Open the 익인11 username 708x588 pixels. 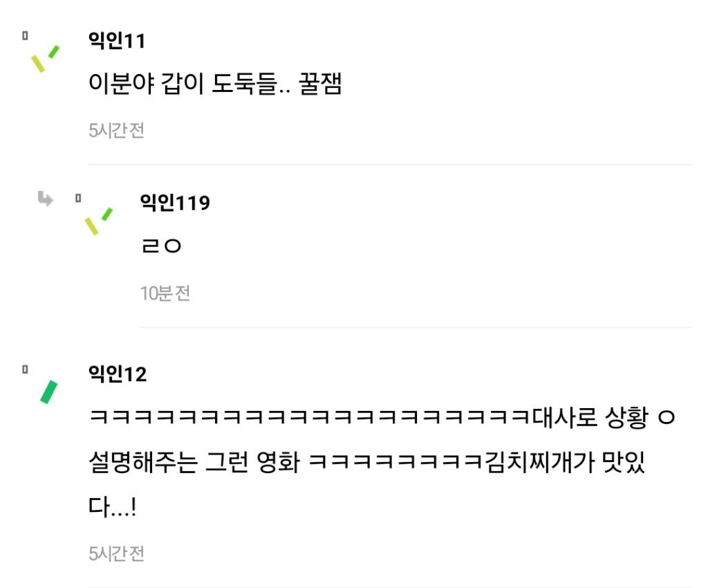[x=117, y=41]
